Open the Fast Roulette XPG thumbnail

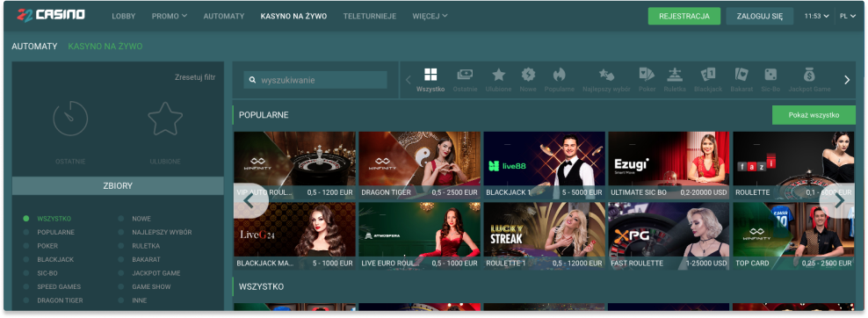coord(669,236)
